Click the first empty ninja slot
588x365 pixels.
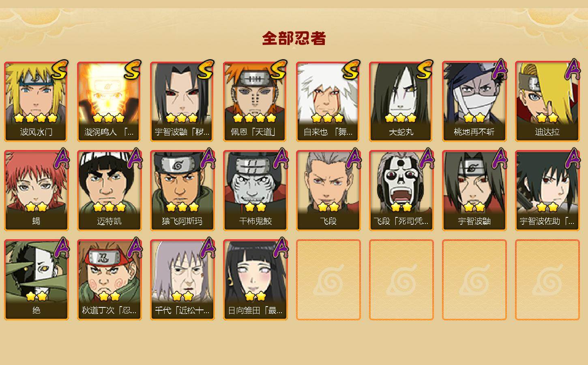[328, 280]
